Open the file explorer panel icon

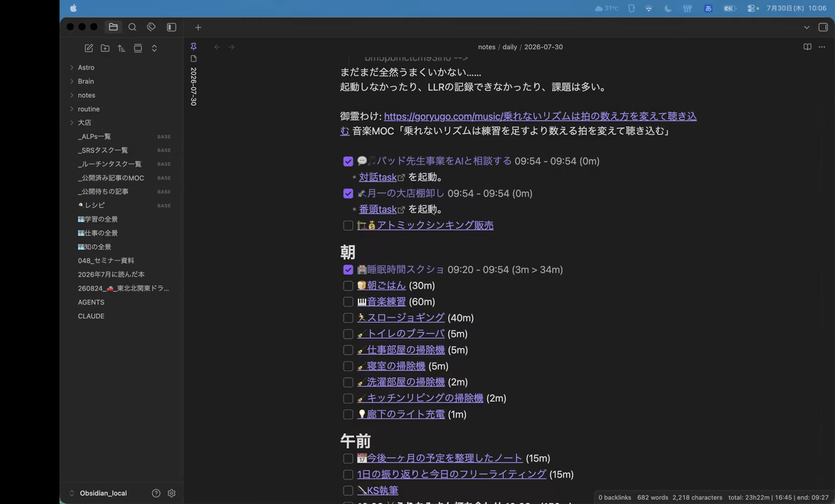coord(113,27)
